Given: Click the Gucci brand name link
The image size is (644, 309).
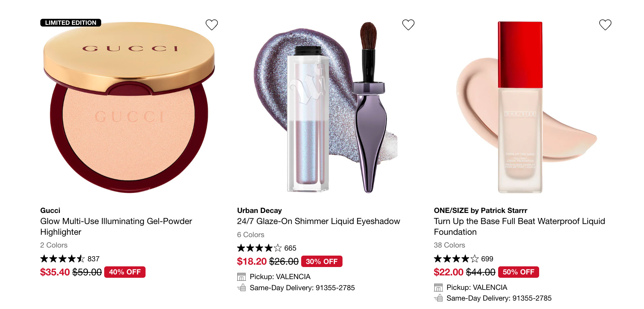Looking at the screenshot, I should point(50,211).
